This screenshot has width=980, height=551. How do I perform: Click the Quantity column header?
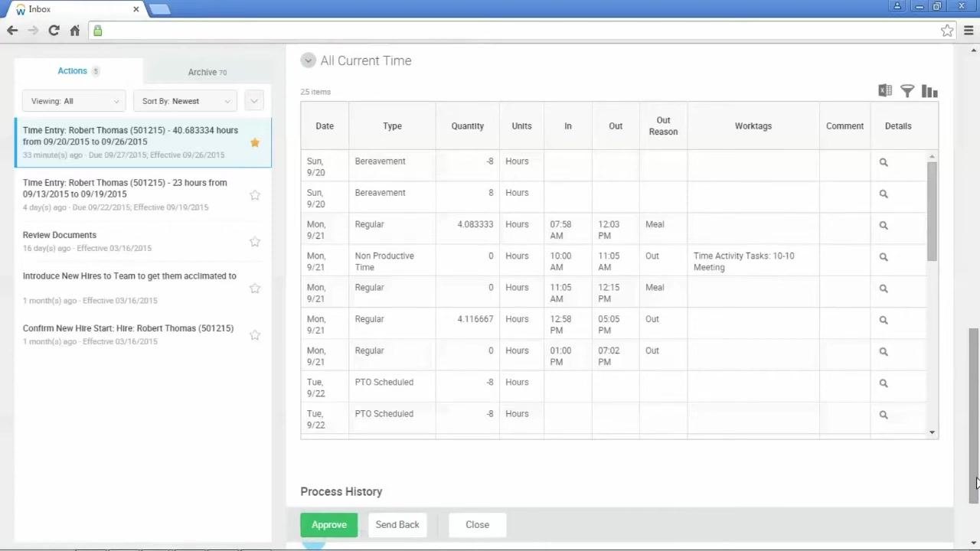click(x=467, y=126)
